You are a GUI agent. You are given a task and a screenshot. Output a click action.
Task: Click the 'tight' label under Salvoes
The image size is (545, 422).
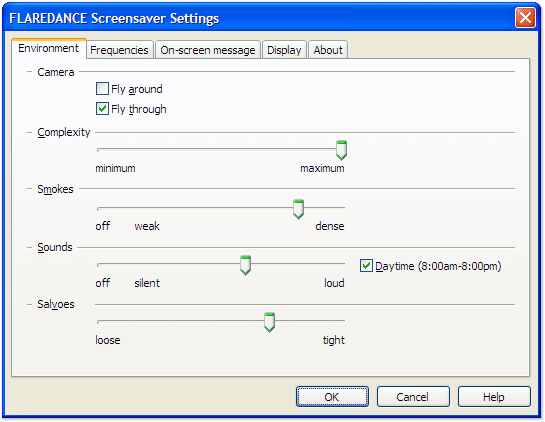point(334,340)
